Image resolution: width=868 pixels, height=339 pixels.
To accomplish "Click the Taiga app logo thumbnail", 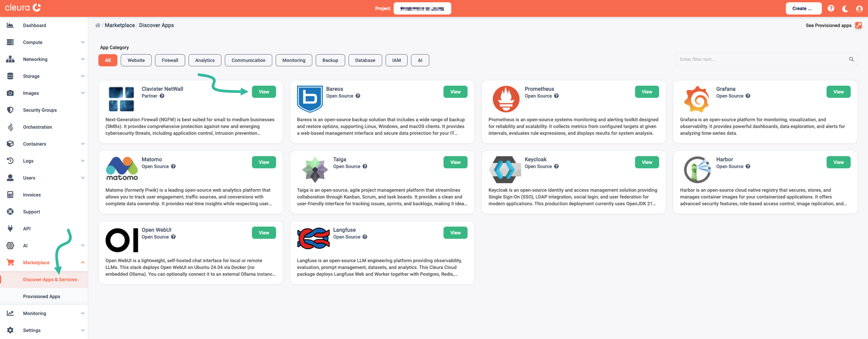I will (x=315, y=170).
